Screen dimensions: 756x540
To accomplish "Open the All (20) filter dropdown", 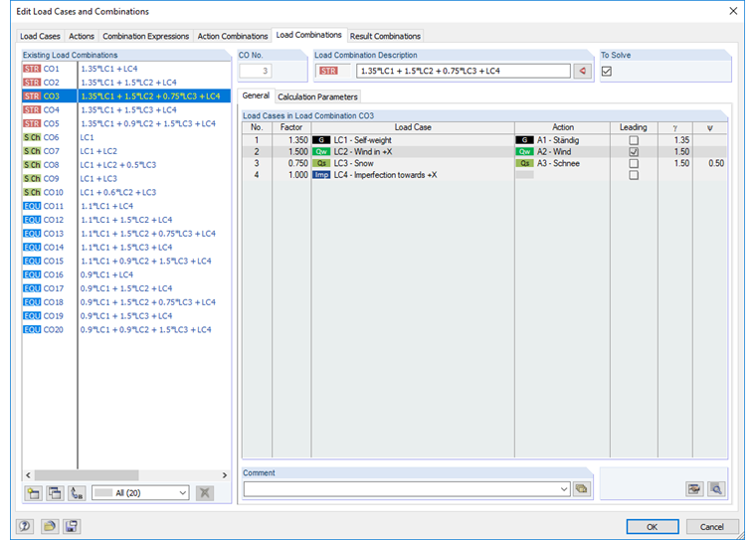I will tap(140, 492).
